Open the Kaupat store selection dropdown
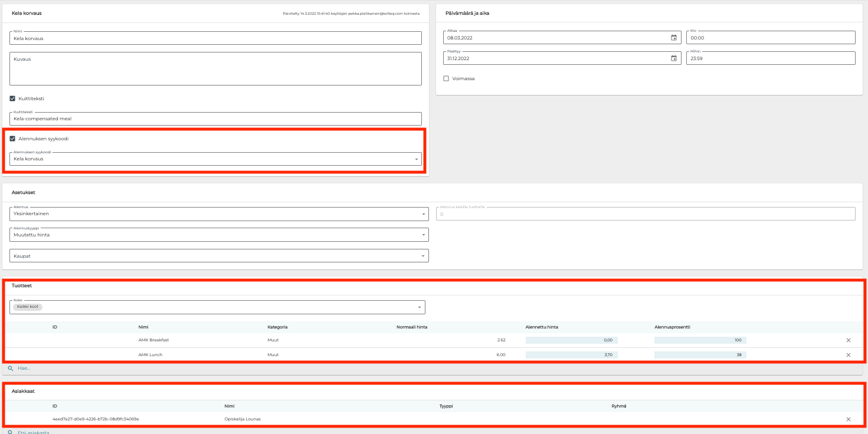This screenshot has height=434, width=868. point(219,256)
